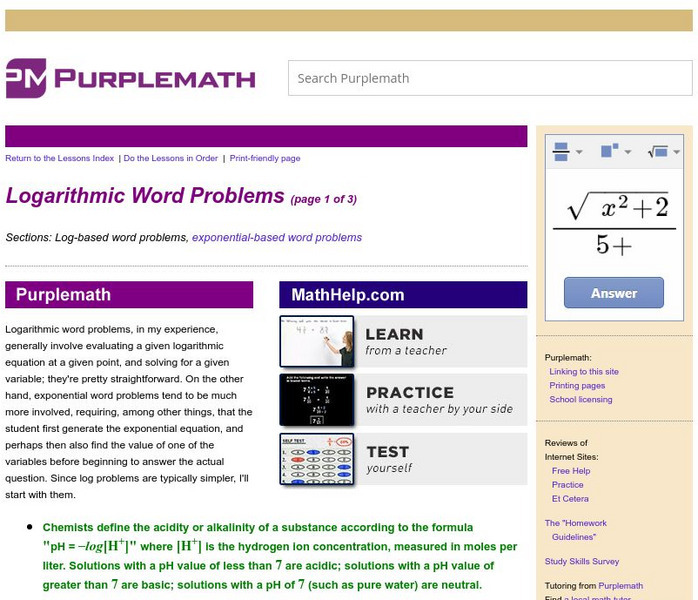Screen dimensions: 698x600
Task: Select the fraction template icon in widget
Action: (561, 152)
